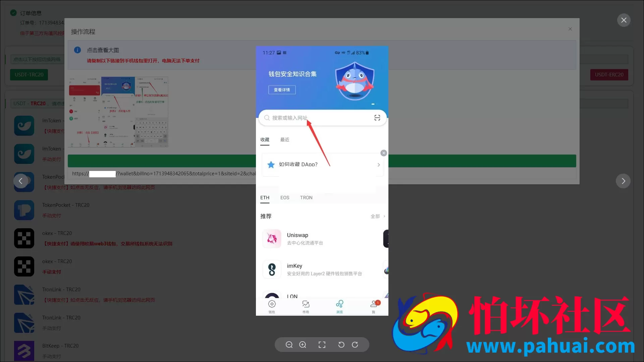644x362 pixels.
Task: Click the 查看详情 banner button
Action: click(x=282, y=90)
